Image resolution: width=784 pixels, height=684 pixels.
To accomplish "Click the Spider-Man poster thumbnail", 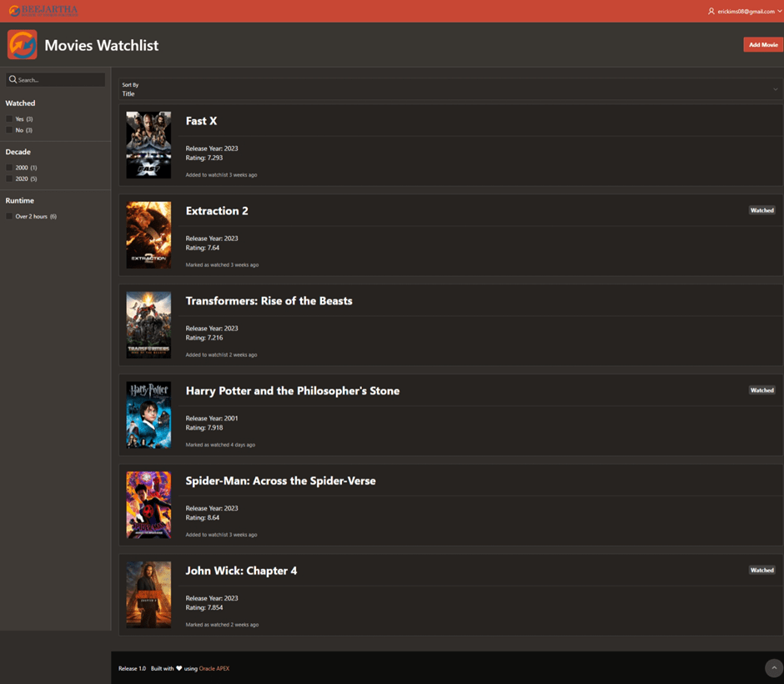I will [x=148, y=505].
